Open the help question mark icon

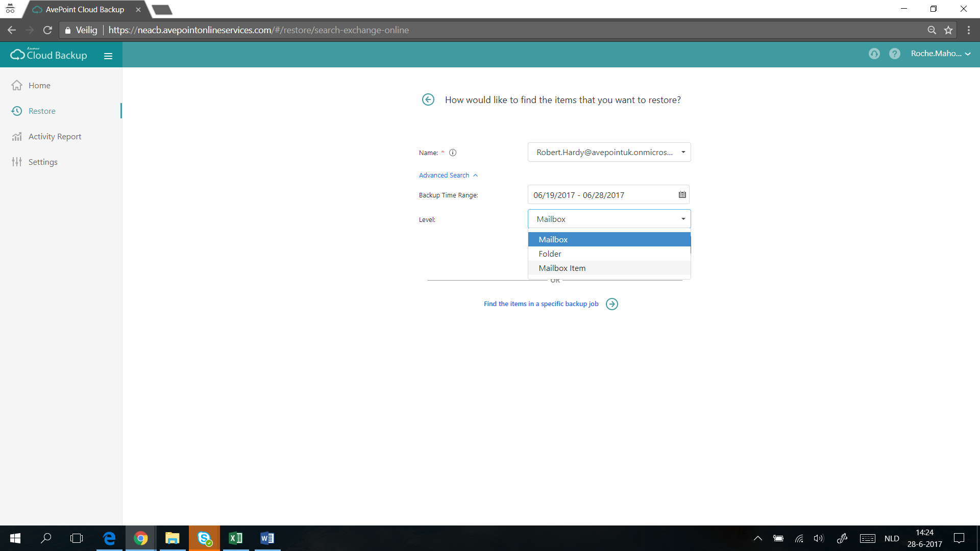tap(894, 54)
